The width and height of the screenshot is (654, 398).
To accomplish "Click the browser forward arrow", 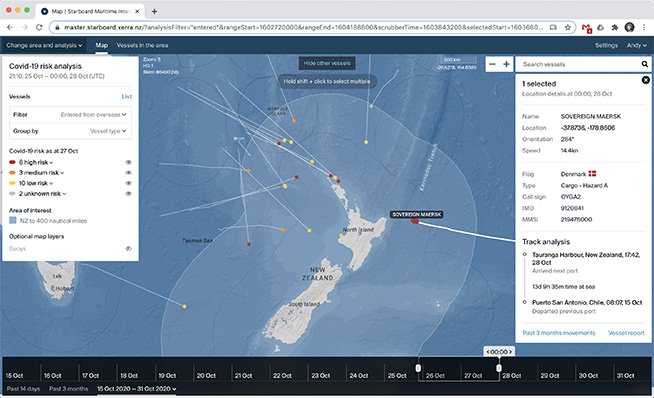I will point(25,28).
